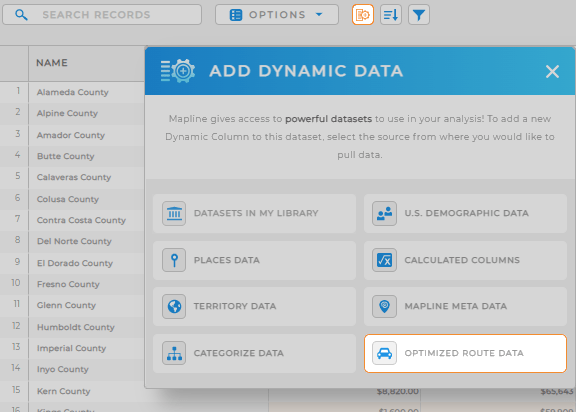This screenshot has height=412, width=576.
Task: Select the Alameda County row
Action: pos(73,92)
